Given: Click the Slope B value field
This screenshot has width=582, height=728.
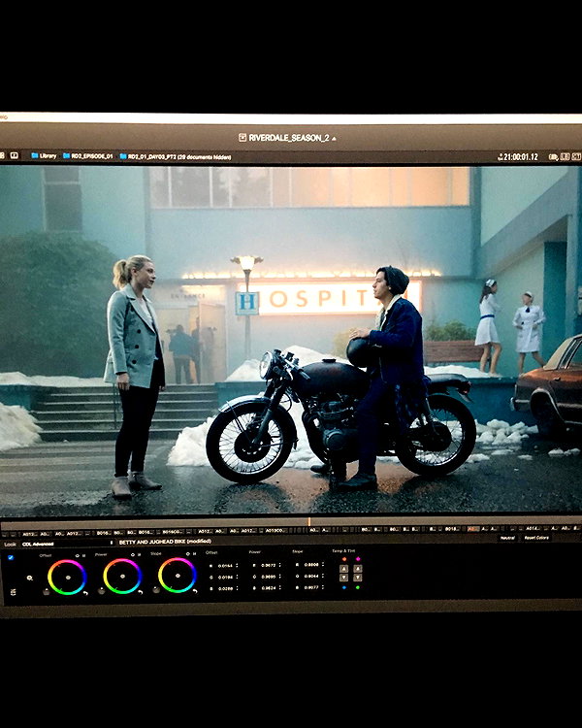Looking at the screenshot, I should [311, 587].
